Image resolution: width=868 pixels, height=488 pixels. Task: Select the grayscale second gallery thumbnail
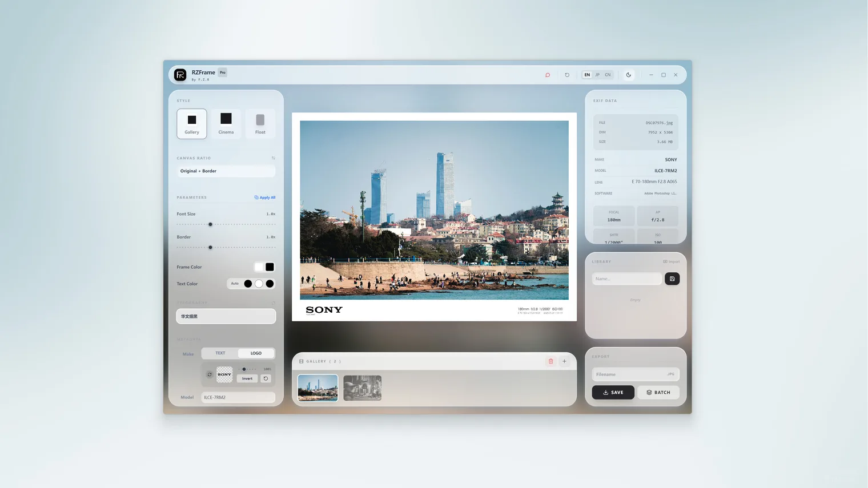point(363,388)
